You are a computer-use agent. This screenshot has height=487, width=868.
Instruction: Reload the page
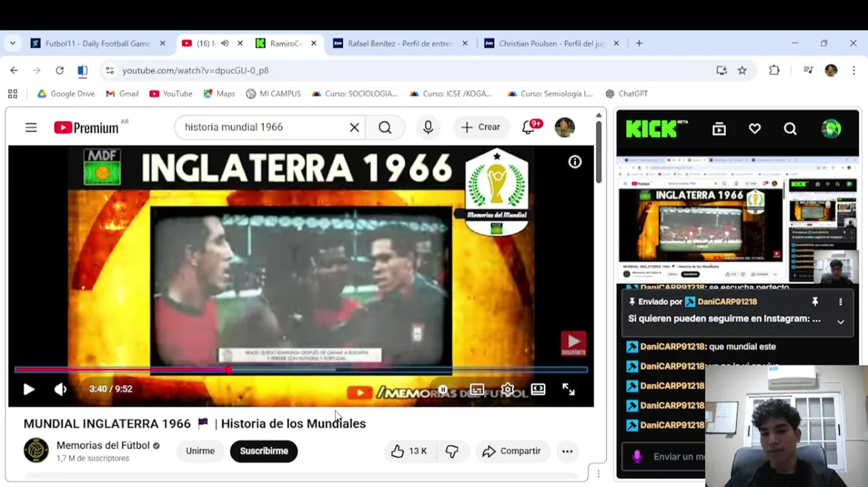coord(60,70)
